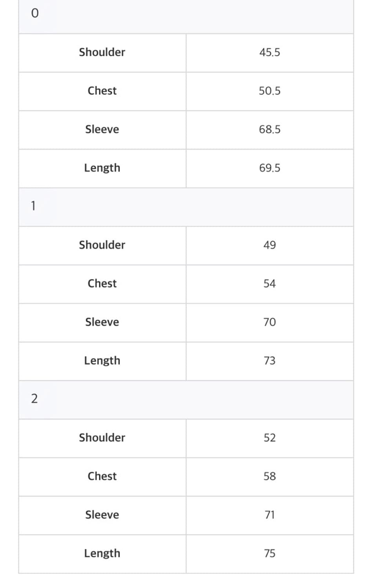Select the Chest label under size 0
The height and width of the screenshot is (588, 372).
102,91
